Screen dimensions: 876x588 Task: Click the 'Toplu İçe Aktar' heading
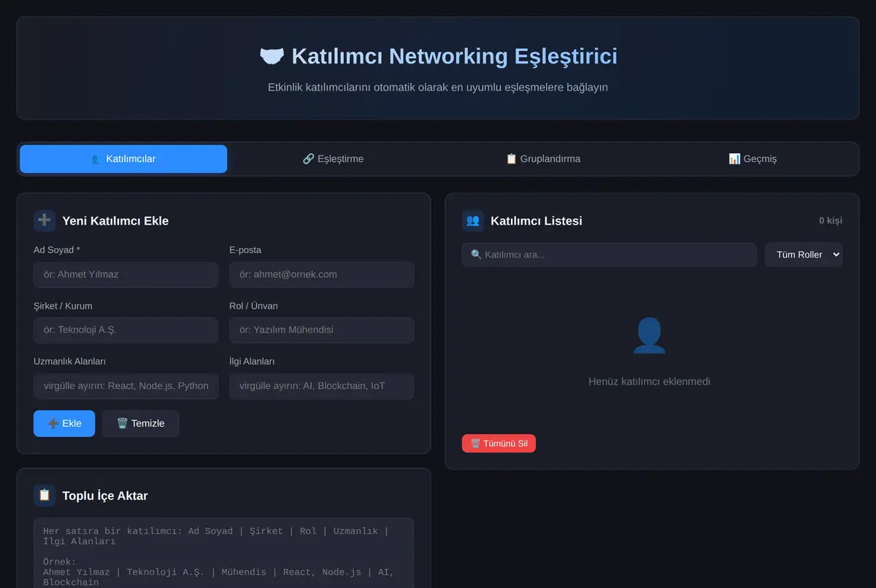click(x=105, y=496)
